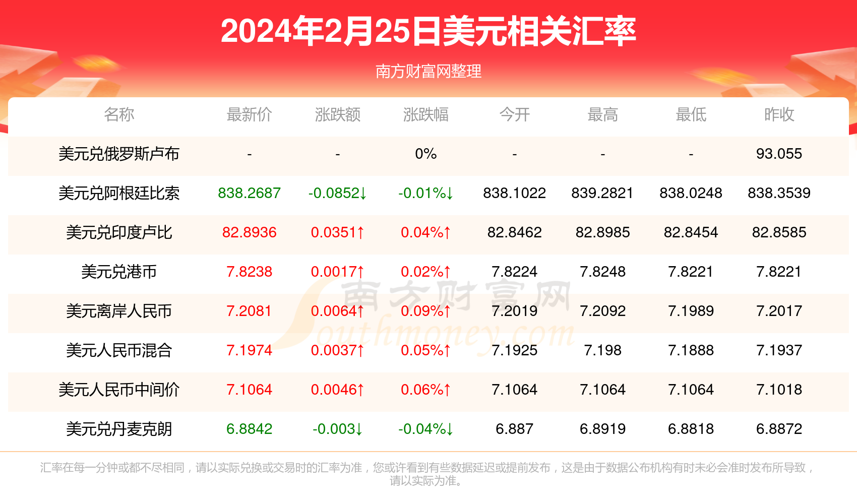Click the change value 0.0351↑

pos(338,233)
